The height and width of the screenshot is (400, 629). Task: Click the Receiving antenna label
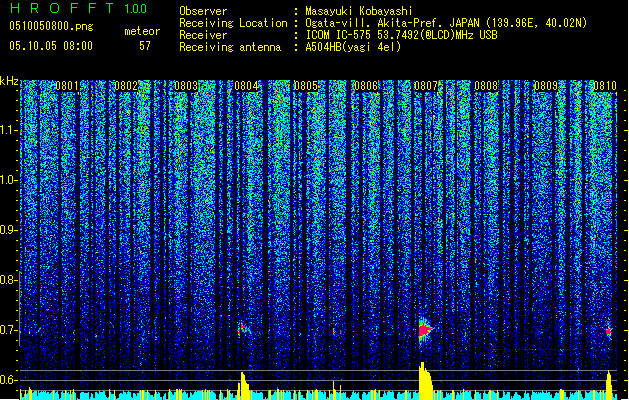230,47
